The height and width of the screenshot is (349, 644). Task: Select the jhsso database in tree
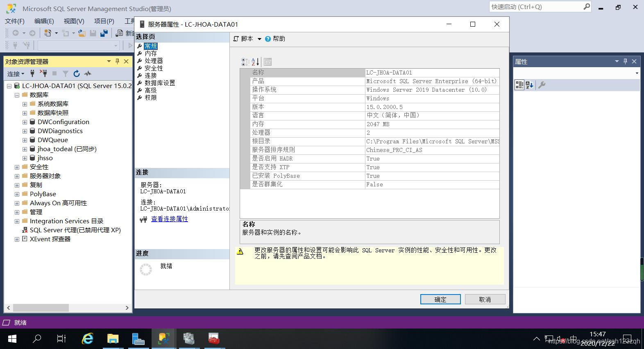[45, 158]
